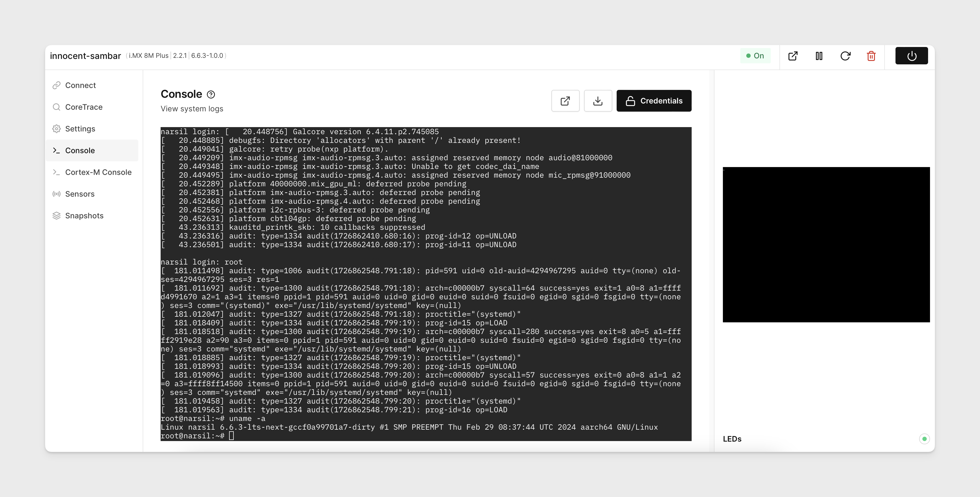
Task: Click the Cortex-M Console sidebar item
Action: coord(98,172)
